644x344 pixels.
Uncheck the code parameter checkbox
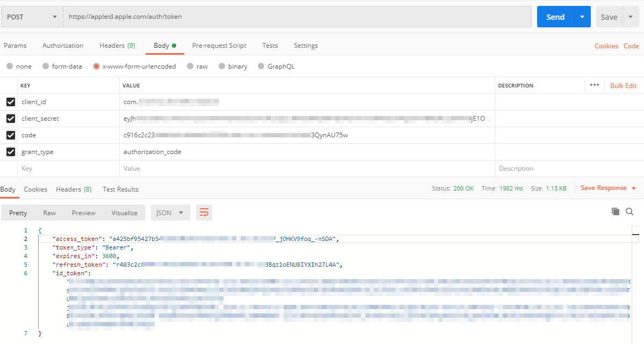11,135
